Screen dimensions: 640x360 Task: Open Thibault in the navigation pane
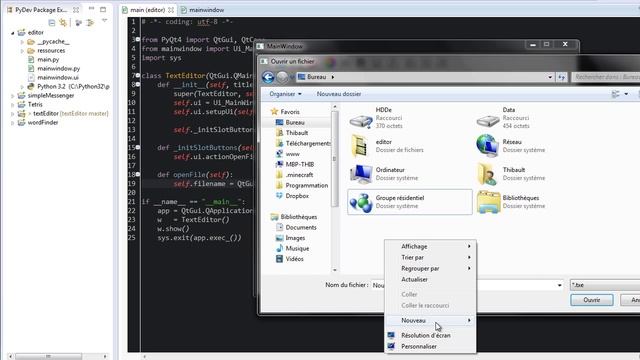pos(297,133)
